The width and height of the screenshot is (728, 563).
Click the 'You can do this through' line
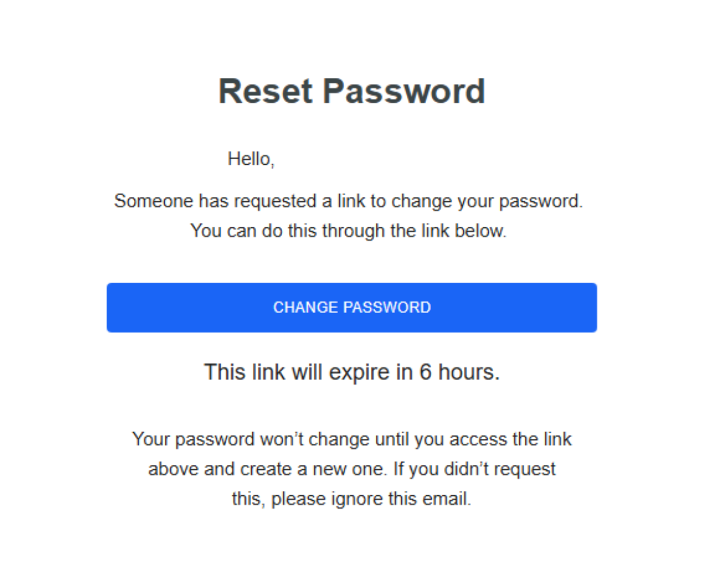click(348, 231)
